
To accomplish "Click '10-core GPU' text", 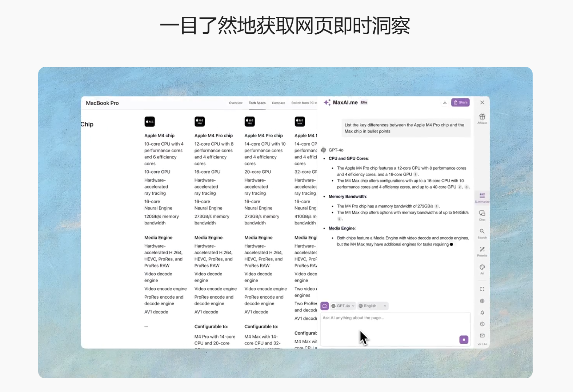I will point(157,172).
